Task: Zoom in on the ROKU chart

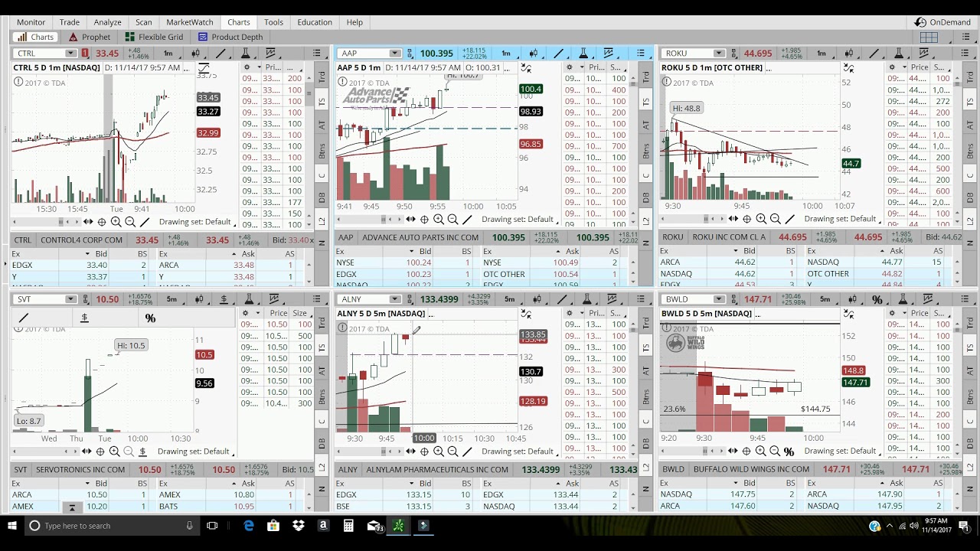Action: [x=760, y=219]
